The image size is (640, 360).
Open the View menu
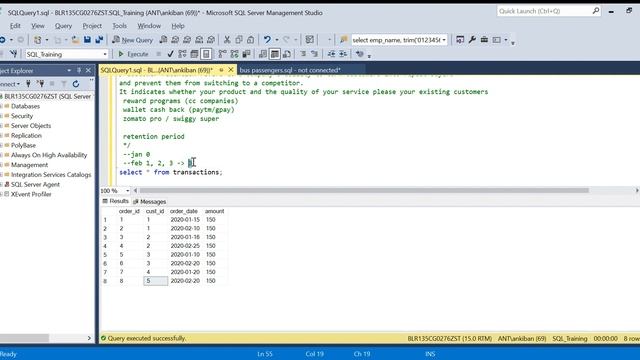[38, 26]
